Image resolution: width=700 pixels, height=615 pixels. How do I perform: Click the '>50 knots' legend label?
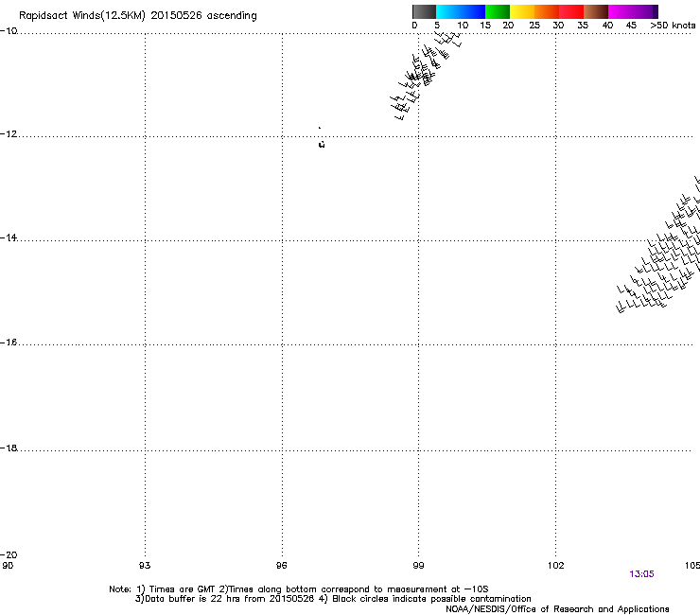[x=673, y=26]
